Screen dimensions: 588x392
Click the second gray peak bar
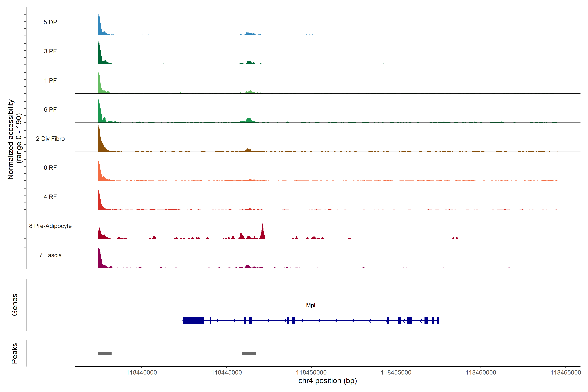pyautogui.click(x=249, y=353)
